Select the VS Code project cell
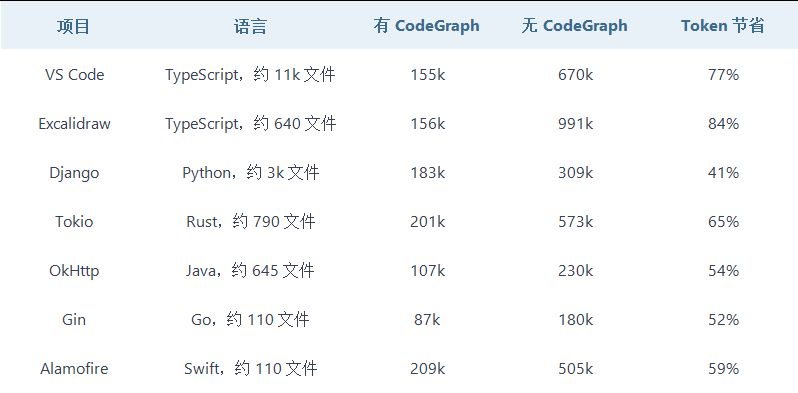 pos(74,75)
